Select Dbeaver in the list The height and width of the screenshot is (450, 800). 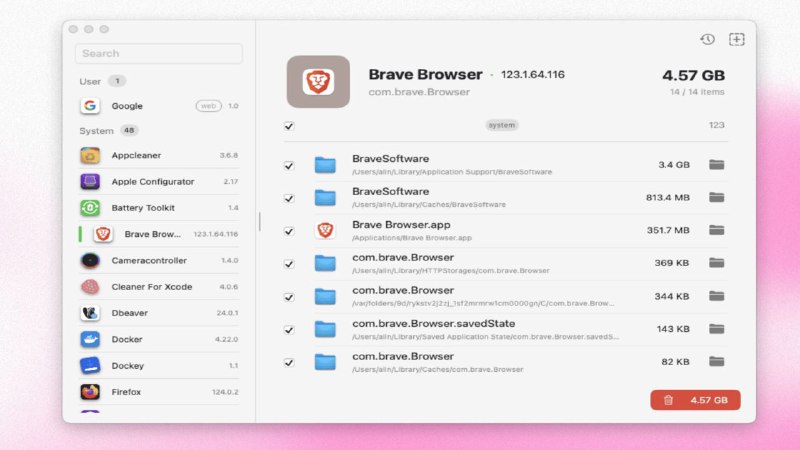[x=159, y=313]
